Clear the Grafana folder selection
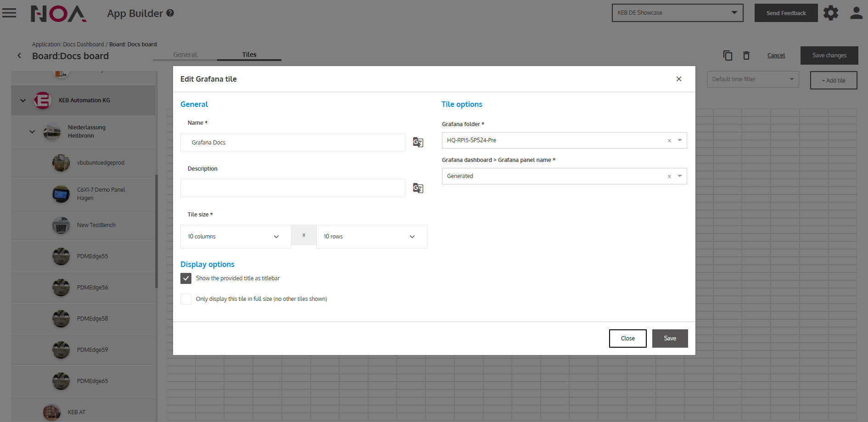 669,140
